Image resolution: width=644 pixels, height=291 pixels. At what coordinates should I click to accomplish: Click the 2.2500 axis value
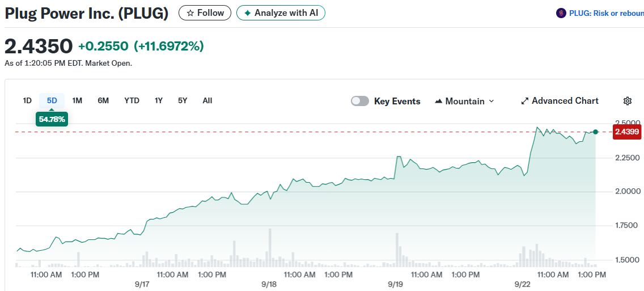point(628,158)
